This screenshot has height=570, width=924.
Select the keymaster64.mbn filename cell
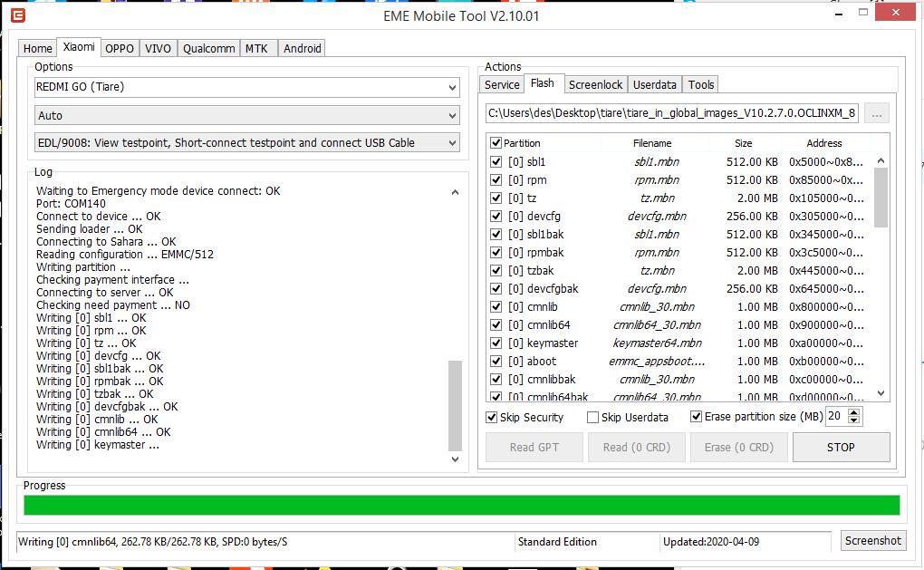(x=657, y=343)
